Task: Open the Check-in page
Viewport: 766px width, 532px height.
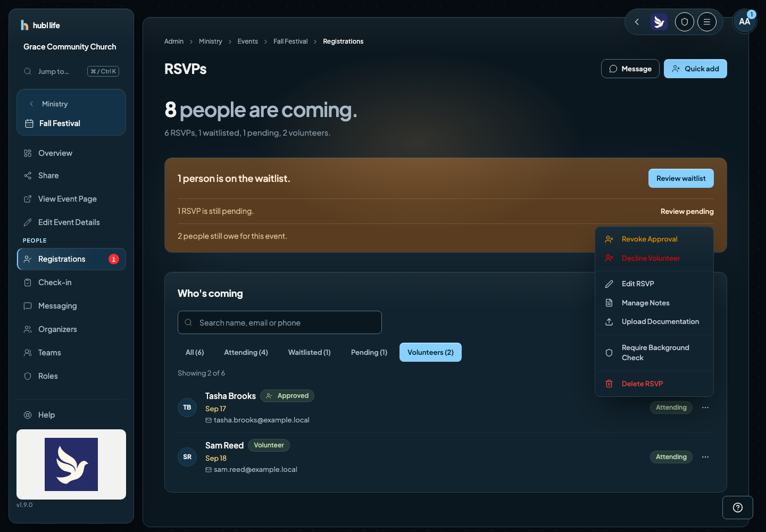Action: coord(71,282)
